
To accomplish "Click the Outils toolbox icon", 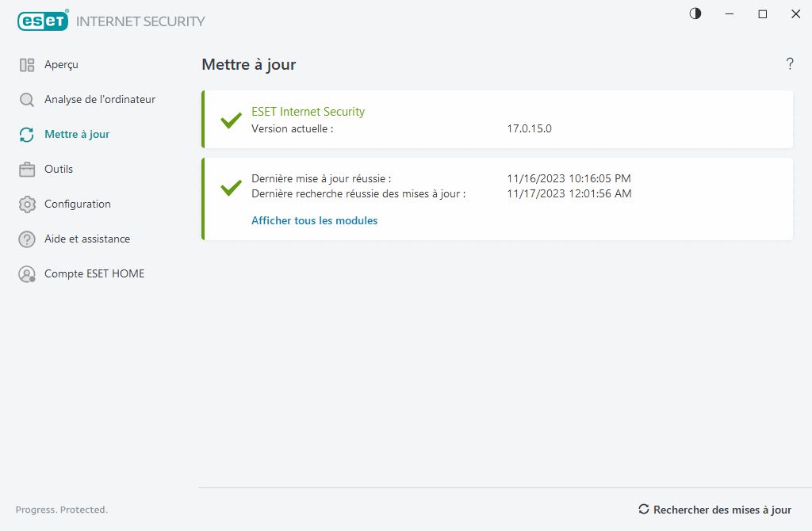I will (x=27, y=170).
